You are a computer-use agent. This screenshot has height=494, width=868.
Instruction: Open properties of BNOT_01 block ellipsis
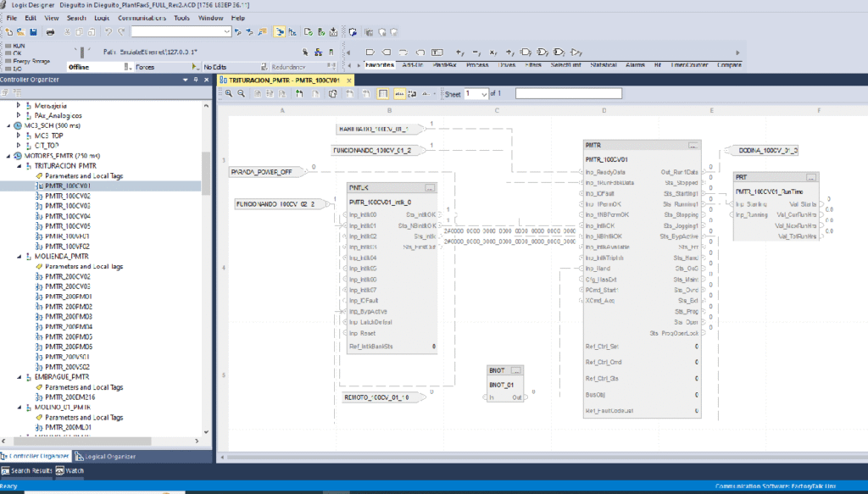point(516,371)
